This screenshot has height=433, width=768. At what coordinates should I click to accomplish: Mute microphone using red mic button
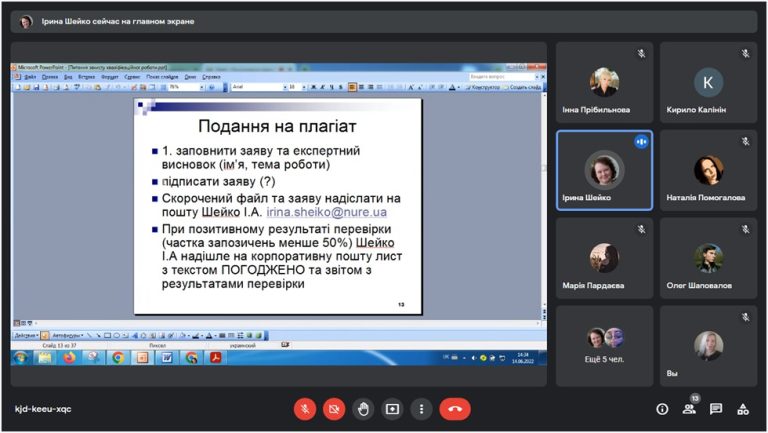pos(305,409)
